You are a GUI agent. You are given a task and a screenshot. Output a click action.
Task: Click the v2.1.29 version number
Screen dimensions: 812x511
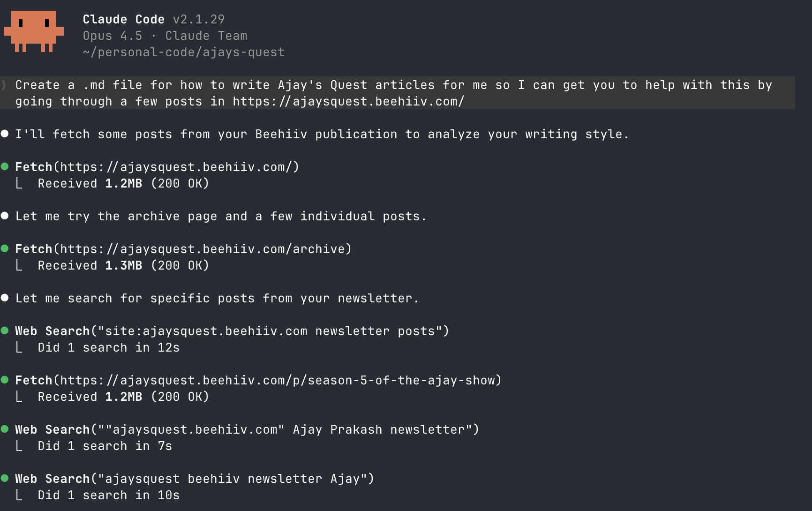(199, 19)
